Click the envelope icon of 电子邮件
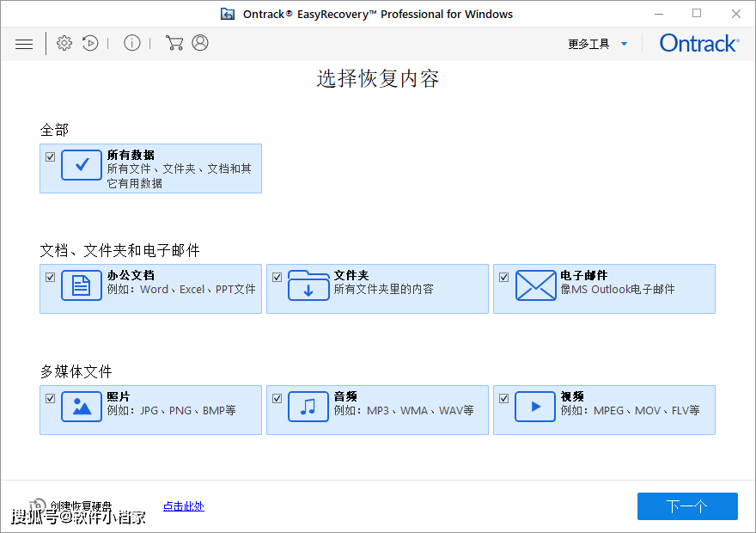The width and height of the screenshot is (756, 533). [535, 285]
